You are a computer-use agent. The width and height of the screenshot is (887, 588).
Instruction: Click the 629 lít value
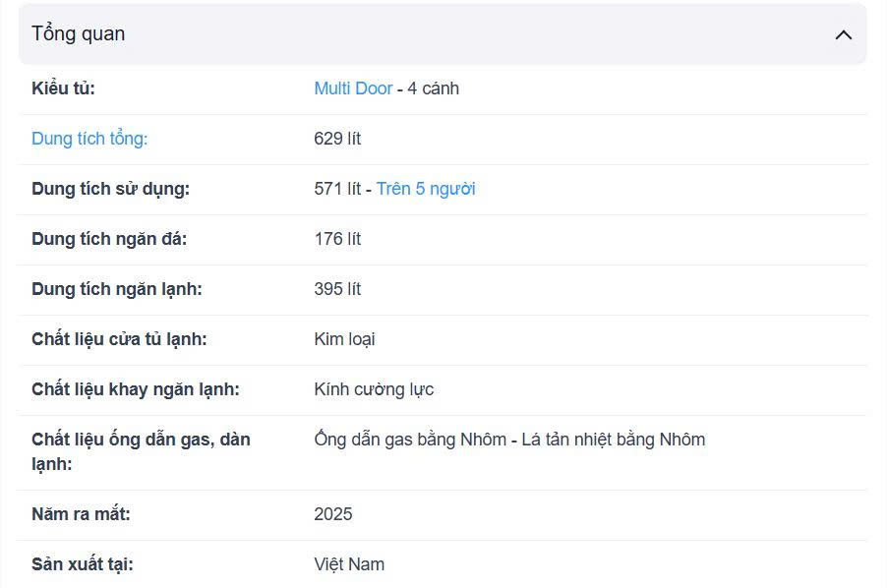[337, 139]
